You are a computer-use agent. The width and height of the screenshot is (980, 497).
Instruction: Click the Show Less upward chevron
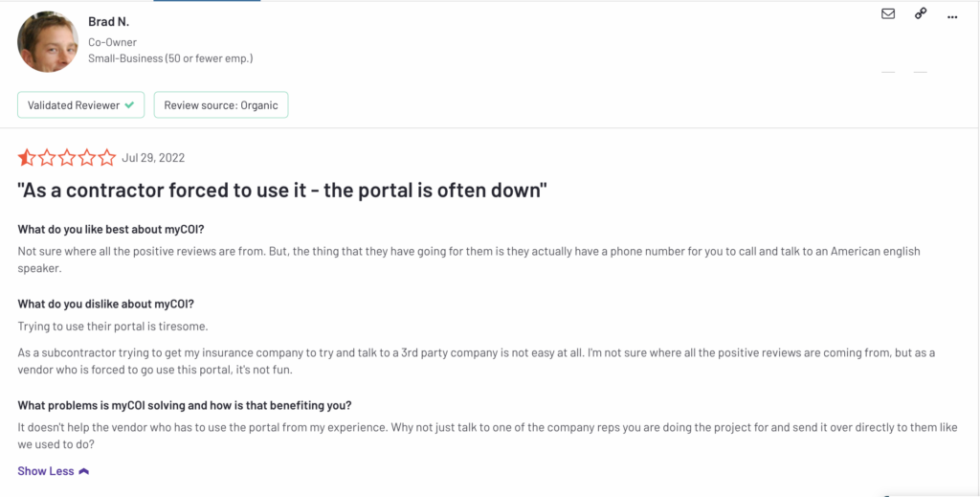[84, 471]
